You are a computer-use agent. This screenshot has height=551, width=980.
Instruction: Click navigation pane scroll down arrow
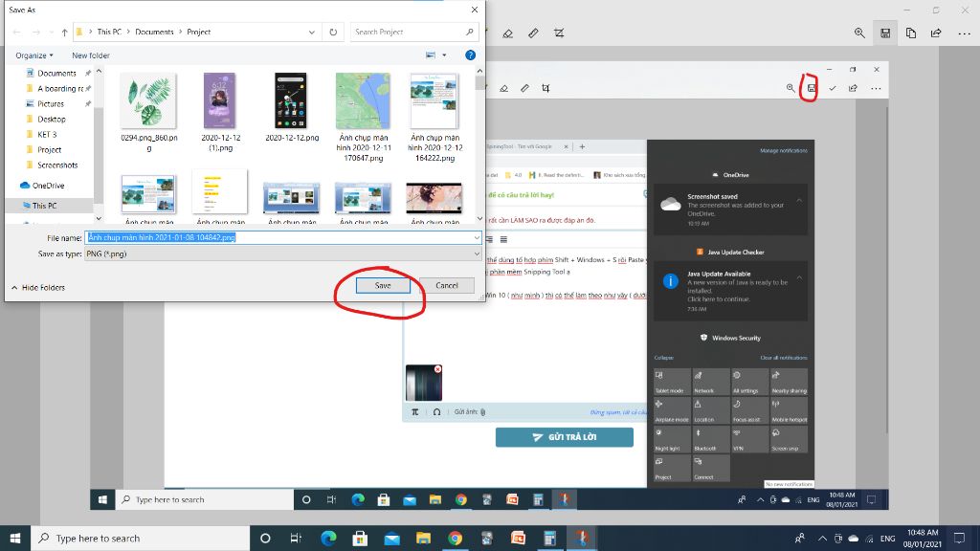(99, 219)
